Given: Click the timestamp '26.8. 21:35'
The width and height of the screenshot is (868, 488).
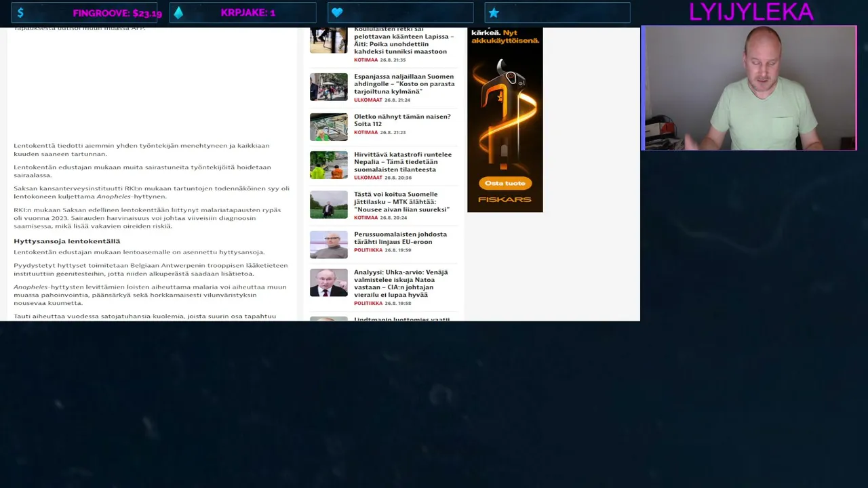Looking at the screenshot, I should [393, 60].
